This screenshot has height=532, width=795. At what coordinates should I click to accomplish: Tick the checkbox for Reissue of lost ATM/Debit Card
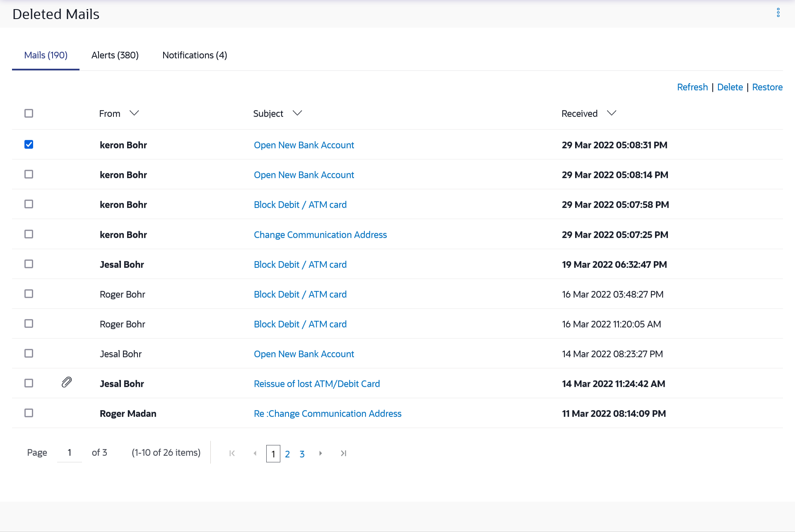[x=29, y=383]
